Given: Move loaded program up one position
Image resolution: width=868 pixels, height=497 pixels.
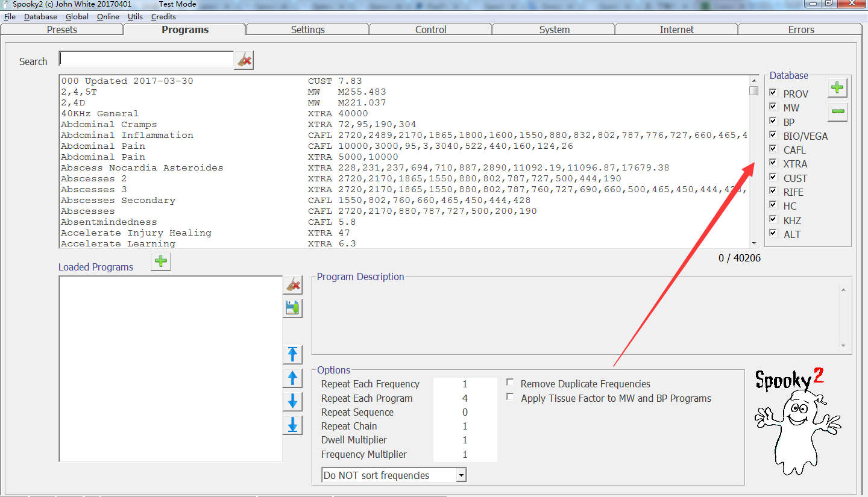Looking at the screenshot, I should pos(292,378).
